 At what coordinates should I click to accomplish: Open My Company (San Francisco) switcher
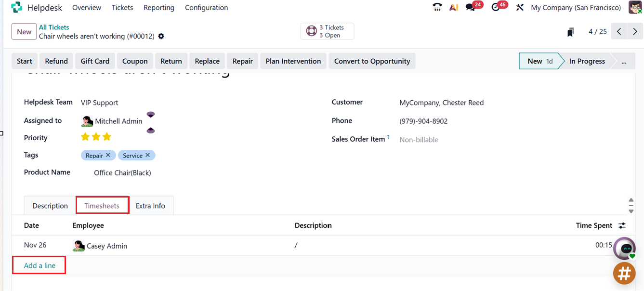[576, 7]
